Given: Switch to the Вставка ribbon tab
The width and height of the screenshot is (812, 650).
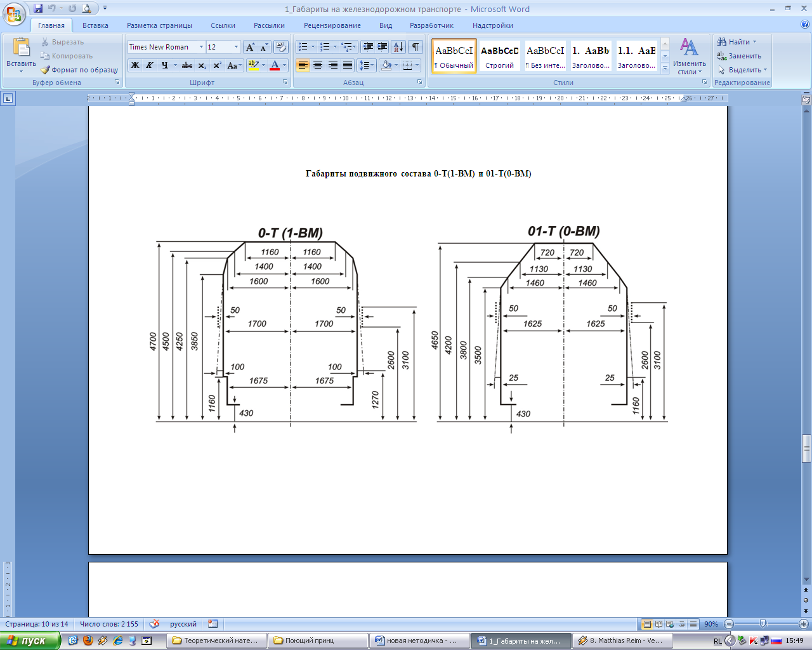Looking at the screenshot, I should pos(95,25).
